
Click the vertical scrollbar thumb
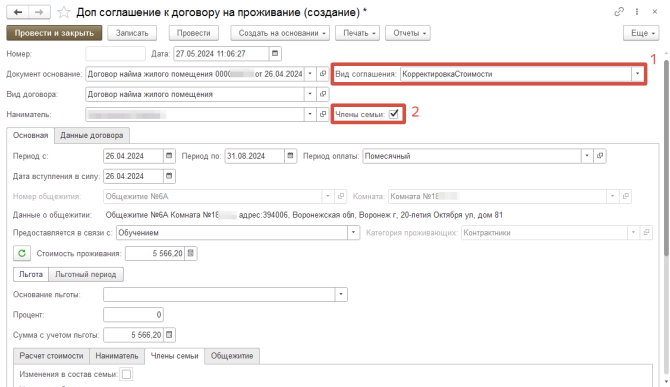coord(666,158)
